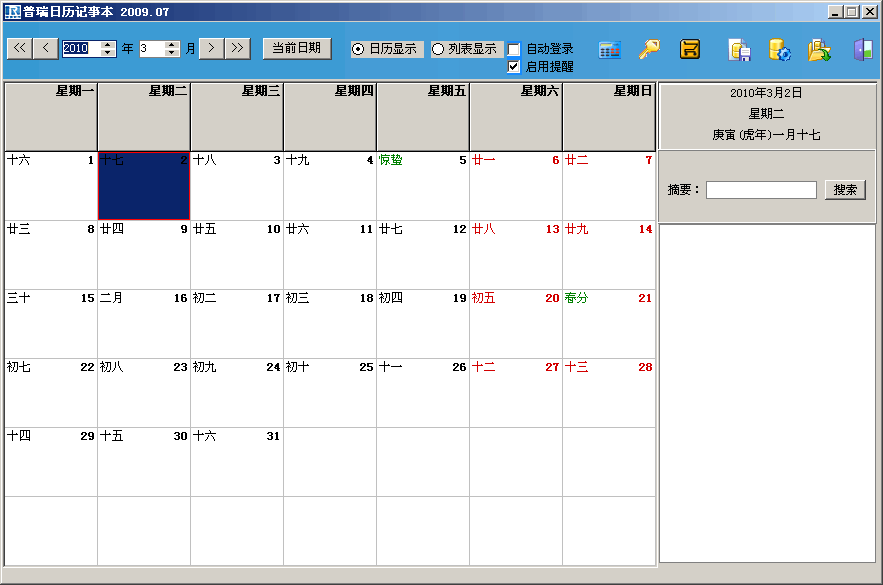Click the copy document icon on the toolbar
This screenshot has height=585, width=883.
point(737,48)
